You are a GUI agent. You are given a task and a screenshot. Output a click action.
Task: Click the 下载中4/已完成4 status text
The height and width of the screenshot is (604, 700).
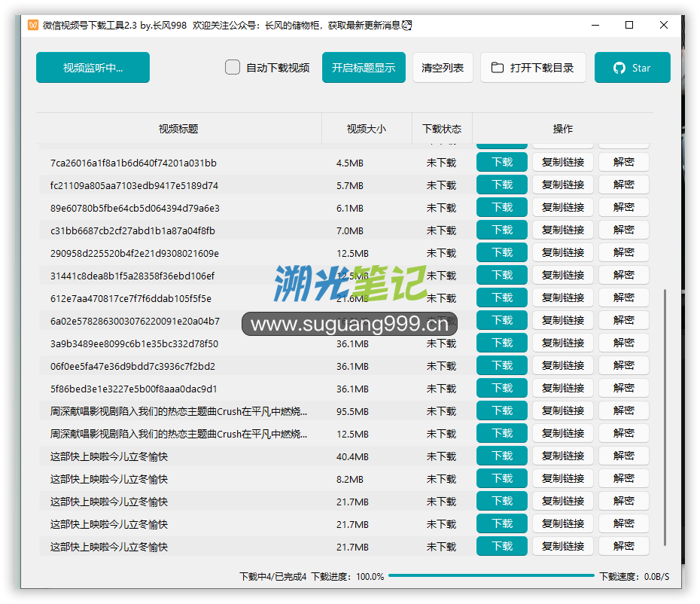(x=272, y=577)
